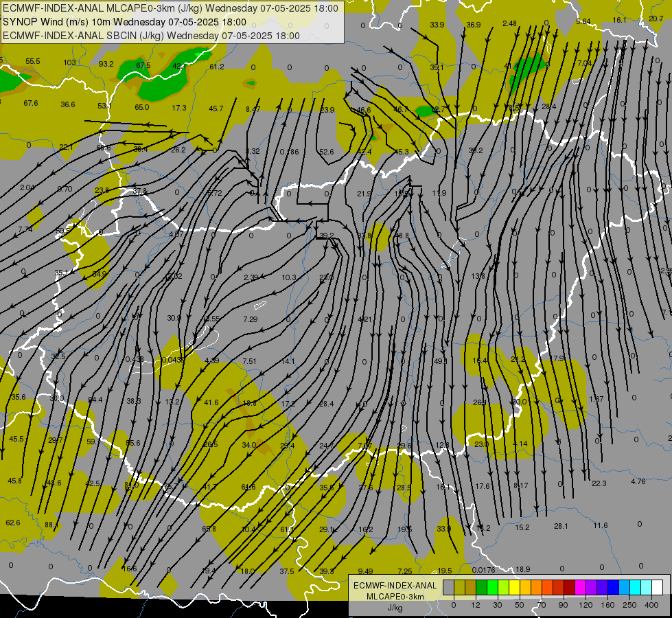
Task: Click the pure yellow legend swatch
Action: click(514, 587)
